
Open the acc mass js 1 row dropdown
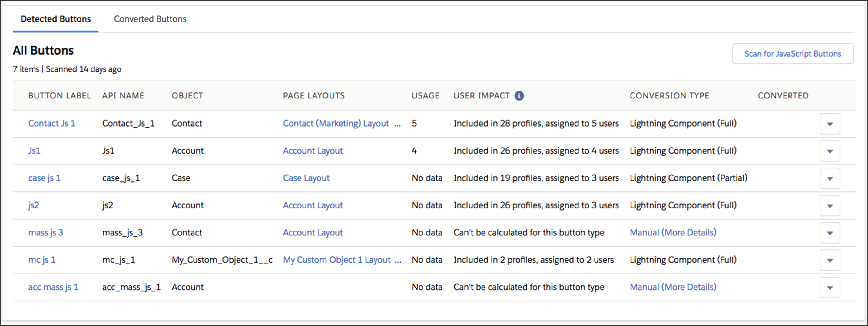click(830, 288)
